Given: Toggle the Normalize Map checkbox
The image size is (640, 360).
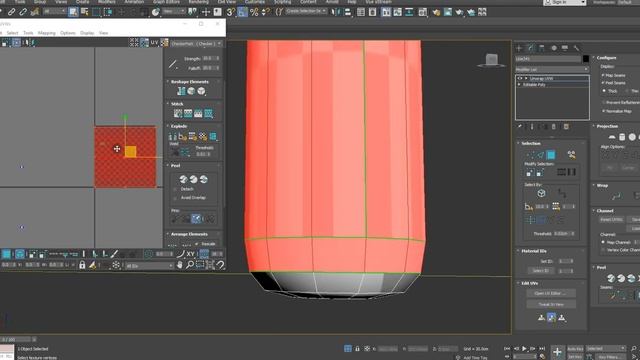Looking at the screenshot, I should [x=603, y=111].
